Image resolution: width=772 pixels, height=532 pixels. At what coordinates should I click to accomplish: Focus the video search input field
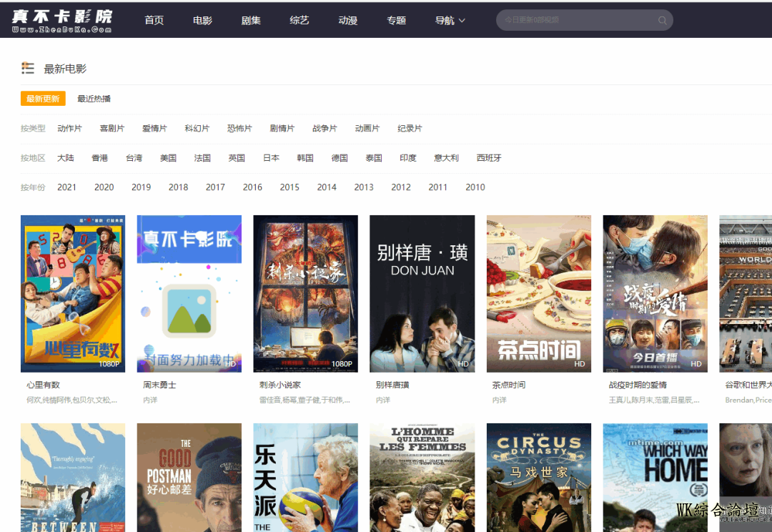coord(585,20)
